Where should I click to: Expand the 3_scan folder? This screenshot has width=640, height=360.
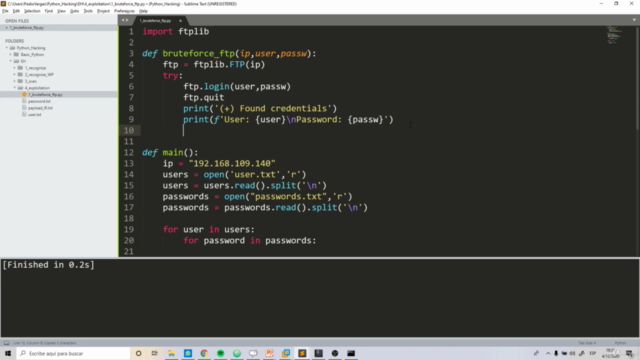coord(15,81)
